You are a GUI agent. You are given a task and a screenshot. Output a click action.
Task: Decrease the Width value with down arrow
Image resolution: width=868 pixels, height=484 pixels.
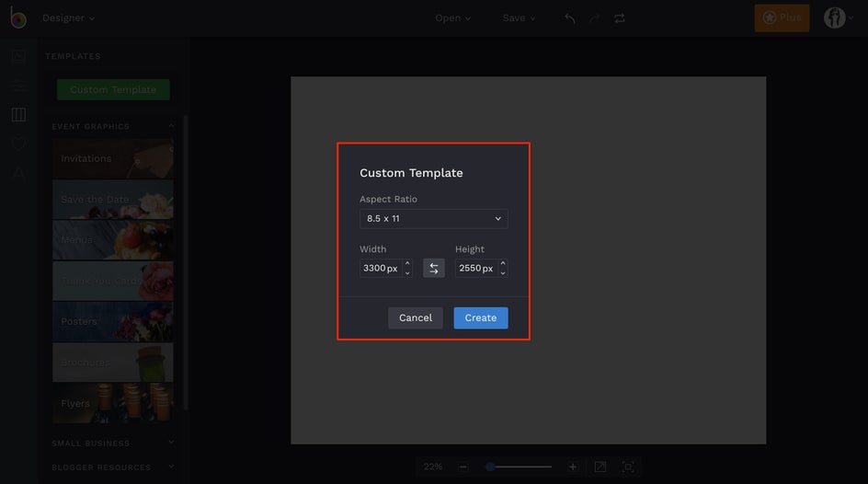coord(407,273)
